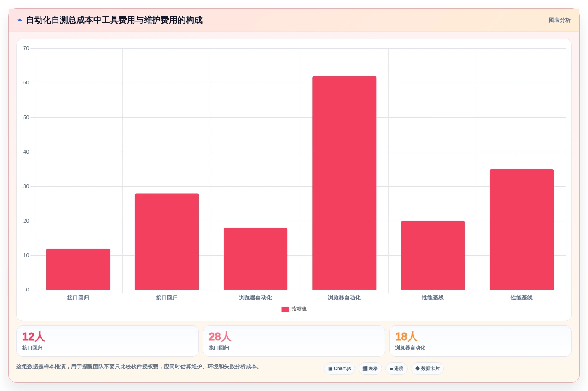Open the 12人 接口回归 data card
Image resolution: width=588 pixels, height=391 pixels.
tap(108, 341)
